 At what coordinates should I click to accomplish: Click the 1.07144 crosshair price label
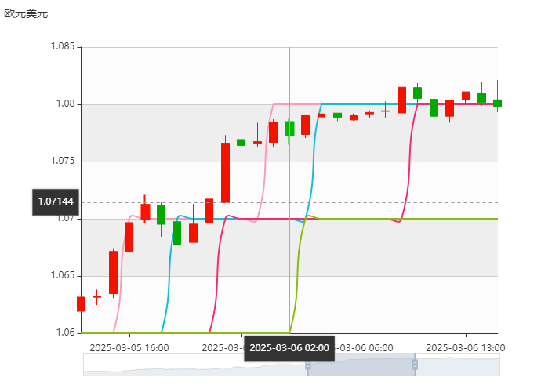[56, 201]
